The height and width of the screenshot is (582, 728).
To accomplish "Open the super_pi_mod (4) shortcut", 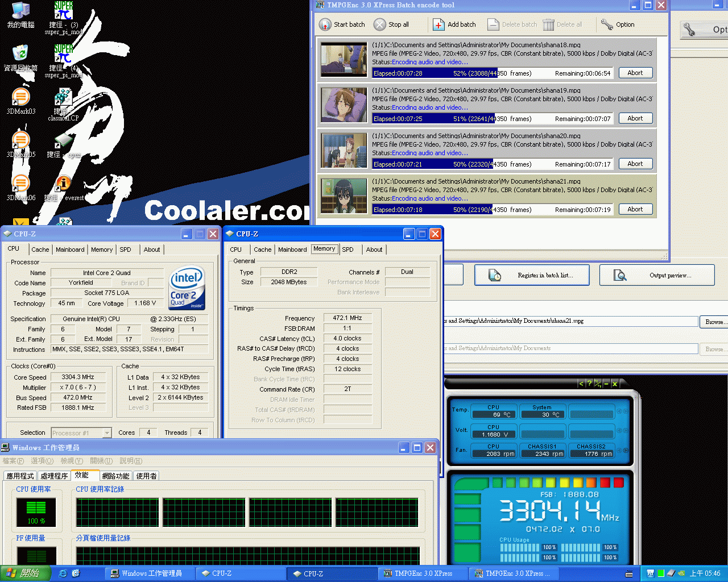I will pos(64,61).
